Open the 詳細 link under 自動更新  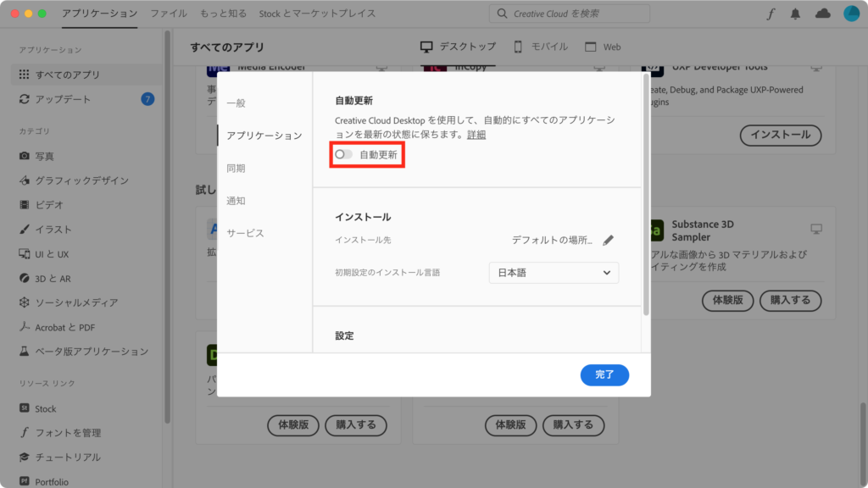pyautogui.click(x=476, y=135)
